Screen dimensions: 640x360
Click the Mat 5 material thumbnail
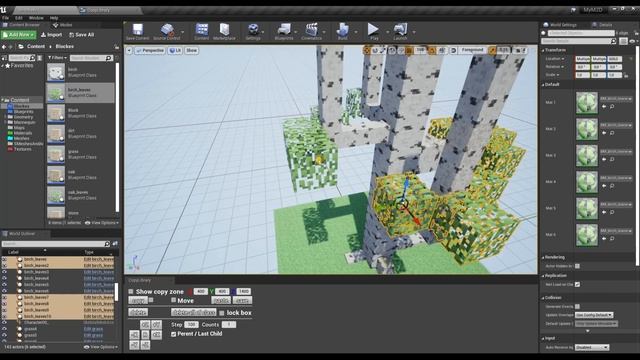[x=587, y=208]
